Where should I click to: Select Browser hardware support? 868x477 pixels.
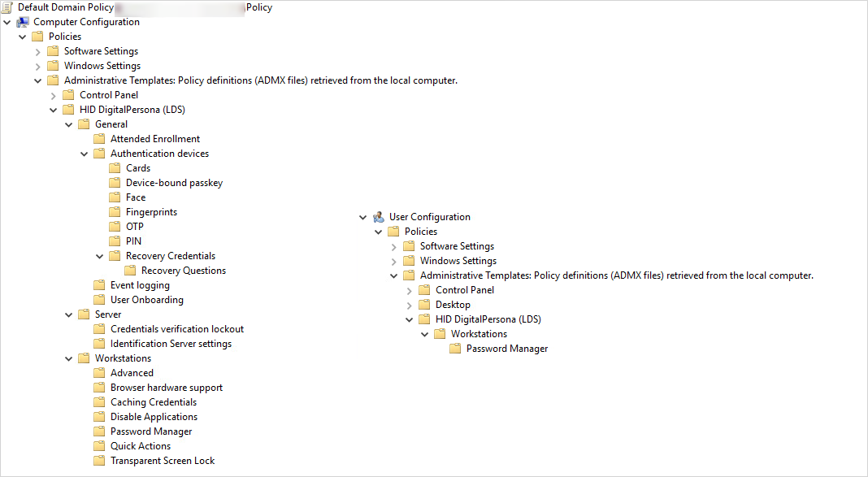point(166,388)
